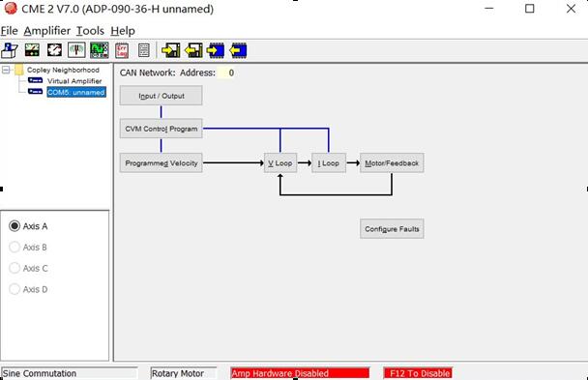Select Virtual Amplifier in the tree
588x380 pixels.
[74, 81]
